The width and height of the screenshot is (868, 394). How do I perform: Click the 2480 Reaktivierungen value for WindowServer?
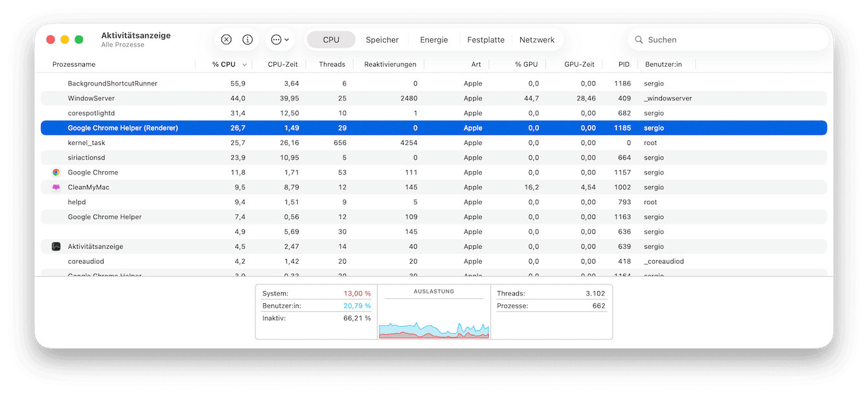[x=409, y=98]
